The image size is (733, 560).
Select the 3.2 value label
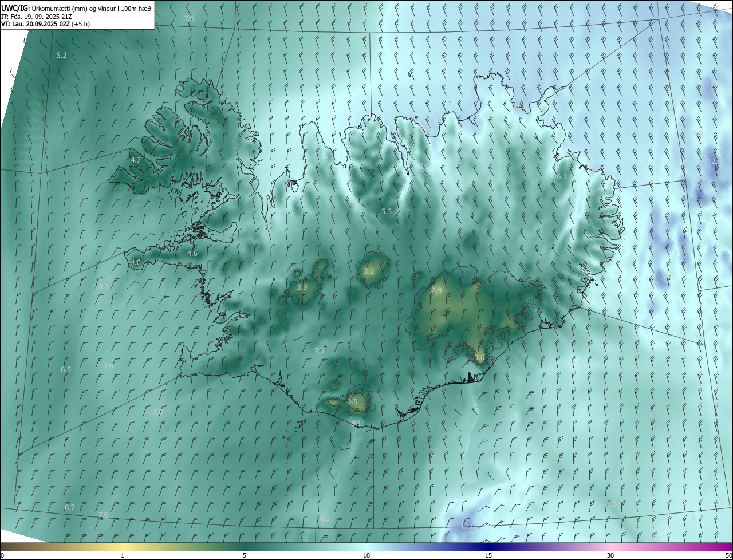369,271
